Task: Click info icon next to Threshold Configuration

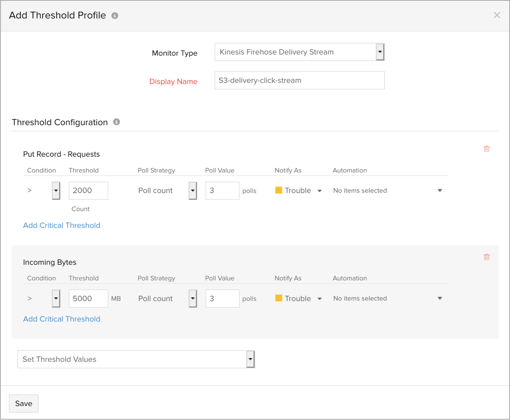Action: [117, 122]
